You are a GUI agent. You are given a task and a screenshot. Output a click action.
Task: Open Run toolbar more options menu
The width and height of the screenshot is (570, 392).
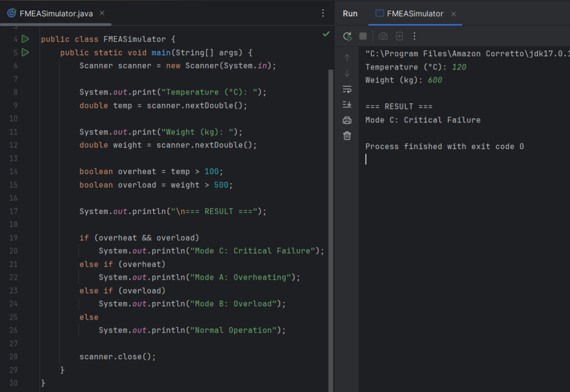click(414, 36)
